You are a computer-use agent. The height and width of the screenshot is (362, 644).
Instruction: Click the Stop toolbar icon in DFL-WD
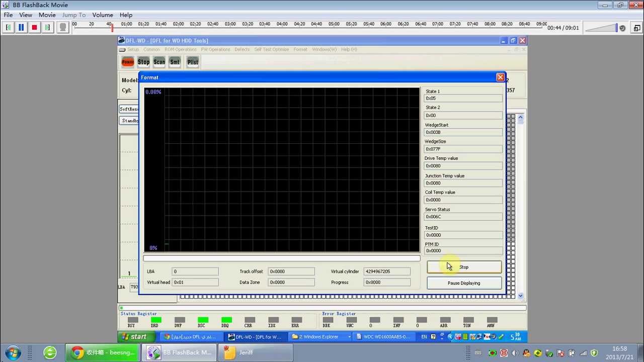click(x=143, y=62)
